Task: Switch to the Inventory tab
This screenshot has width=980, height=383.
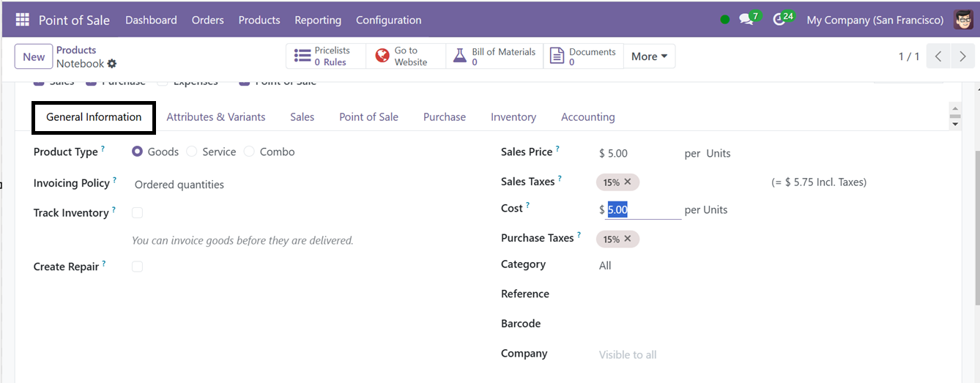Action: 513,117
